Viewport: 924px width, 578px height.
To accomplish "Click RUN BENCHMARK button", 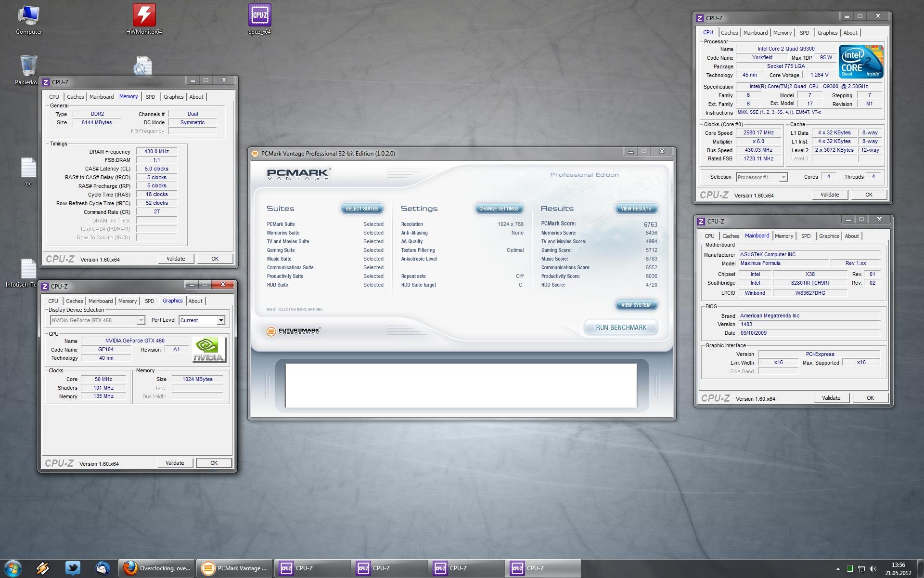I will coord(621,328).
